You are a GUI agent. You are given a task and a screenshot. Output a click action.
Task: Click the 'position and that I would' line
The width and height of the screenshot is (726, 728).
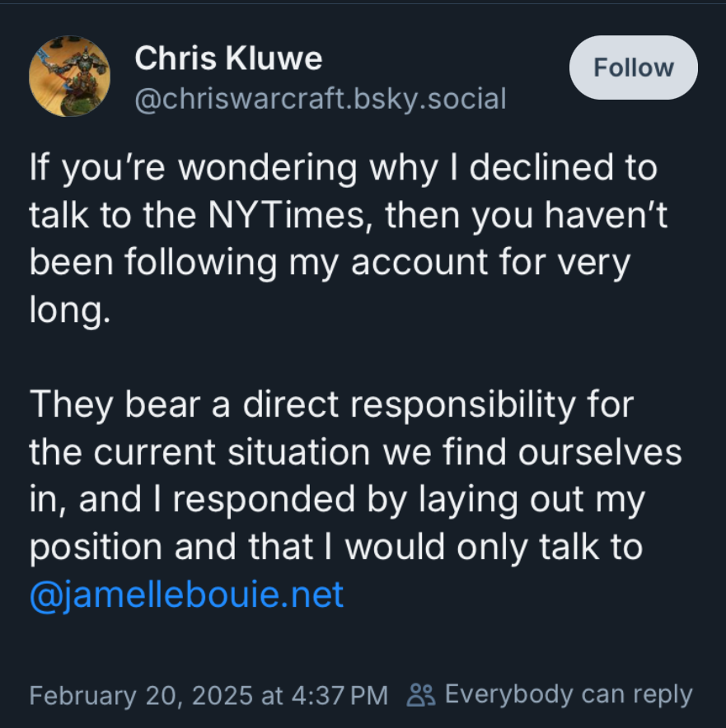click(x=247, y=548)
